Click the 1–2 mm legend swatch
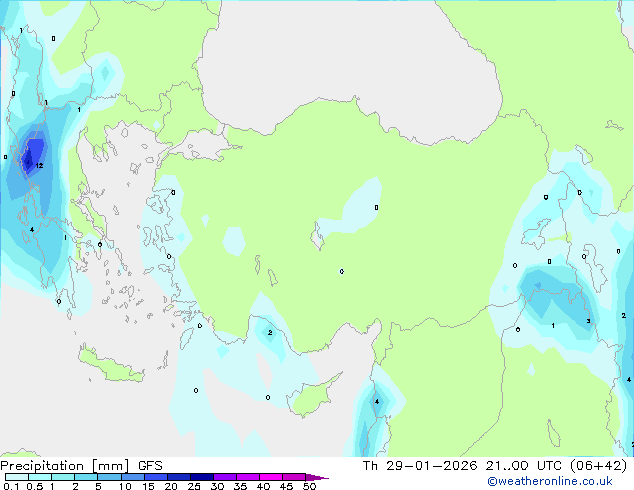634x490 pixels. coord(63,477)
